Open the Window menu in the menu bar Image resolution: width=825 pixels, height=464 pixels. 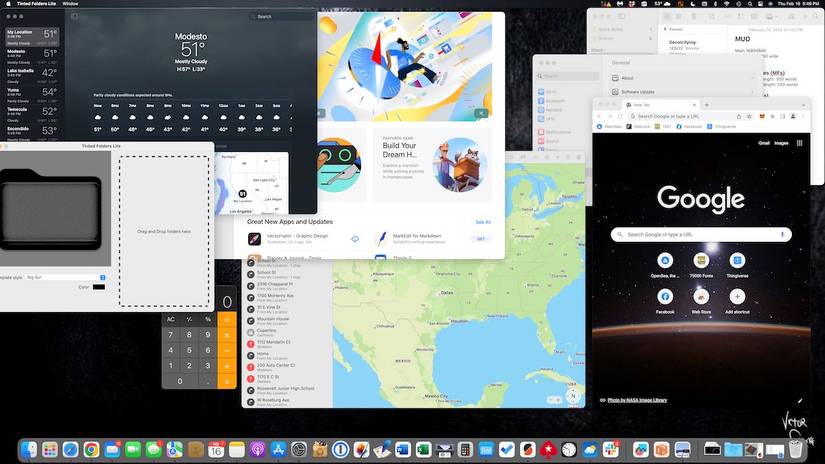pos(71,3)
